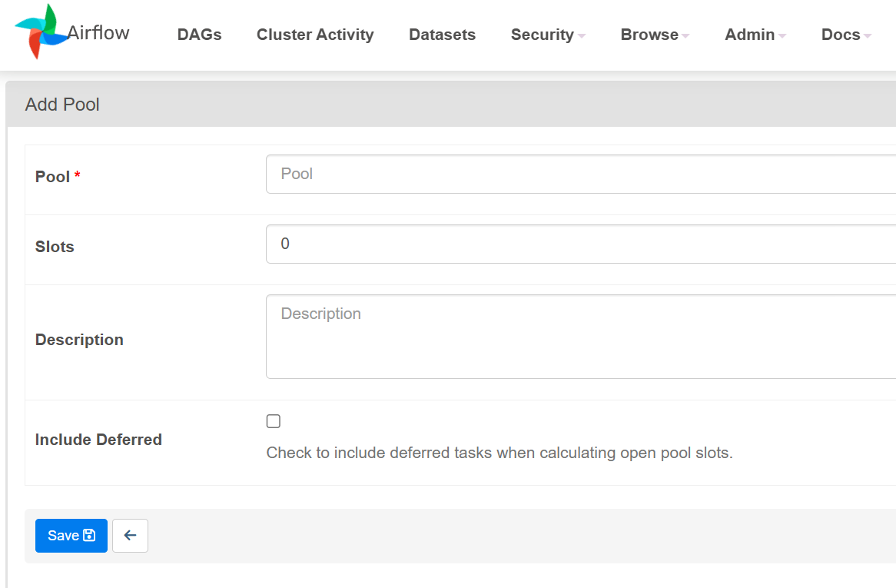896x588 pixels.
Task: Click the Description field label
Action: tap(79, 340)
